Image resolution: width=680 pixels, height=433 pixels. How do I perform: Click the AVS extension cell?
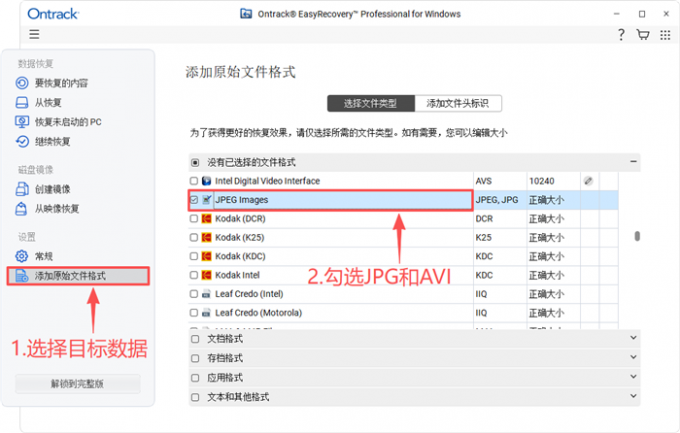pos(500,181)
